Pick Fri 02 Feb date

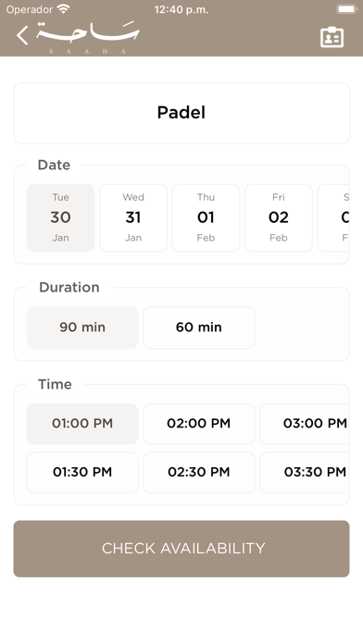pyautogui.click(x=279, y=217)
